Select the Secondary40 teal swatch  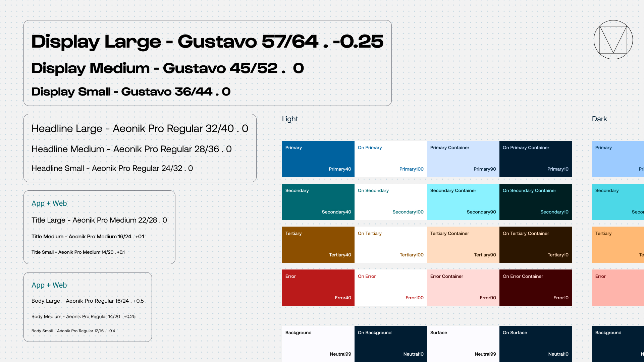click(x=318, y=201)
